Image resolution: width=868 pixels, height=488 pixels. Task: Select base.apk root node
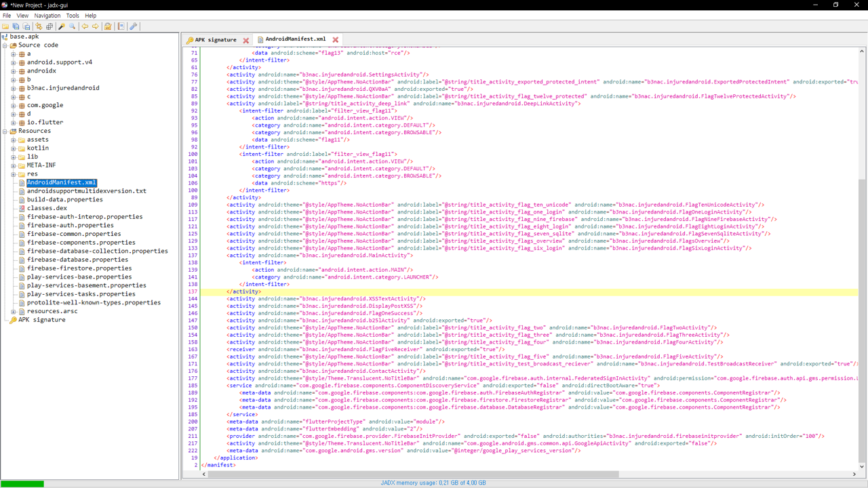[24, 37]
